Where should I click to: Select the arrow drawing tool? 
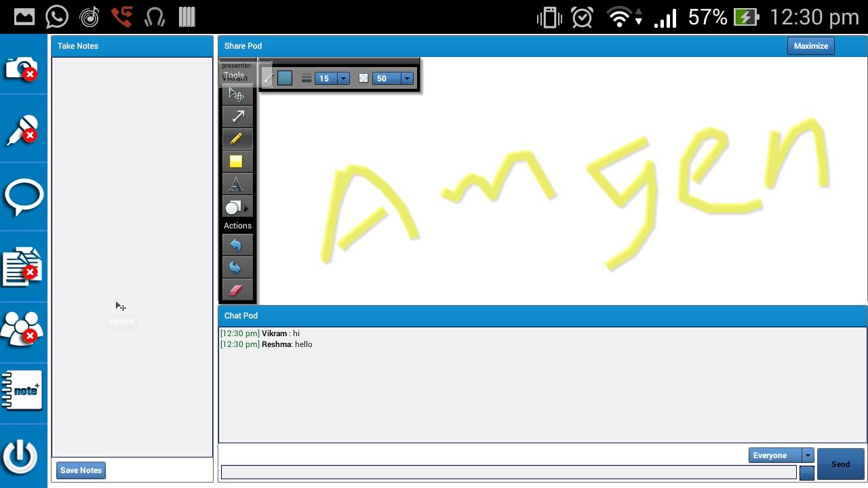point(237,117)
